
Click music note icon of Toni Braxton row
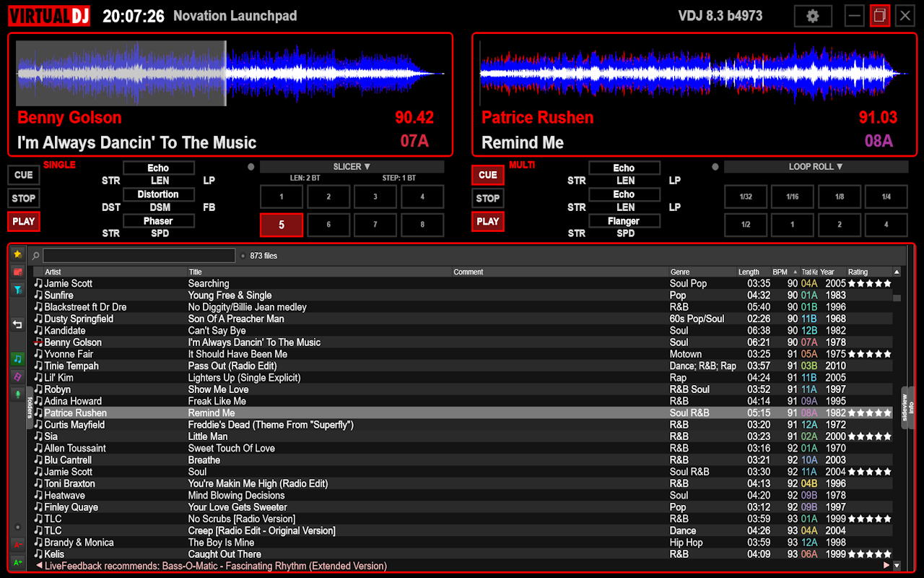[38, 483]
